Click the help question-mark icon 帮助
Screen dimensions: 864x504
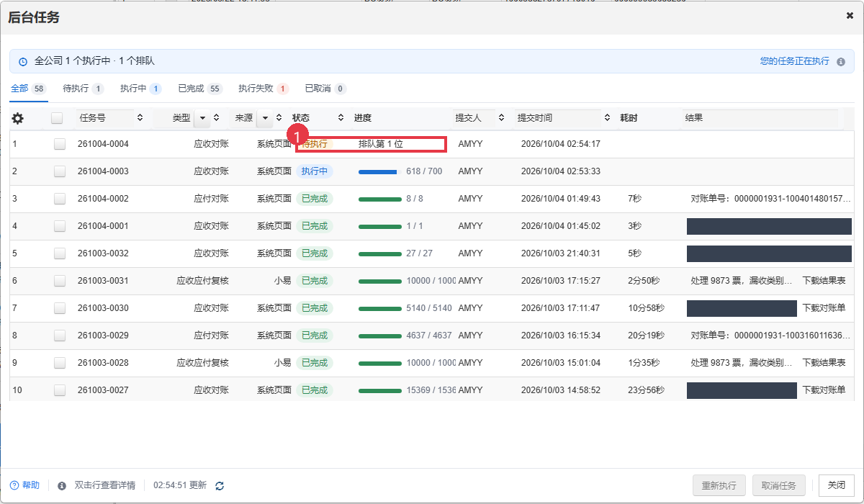click(x=14, y=486)
